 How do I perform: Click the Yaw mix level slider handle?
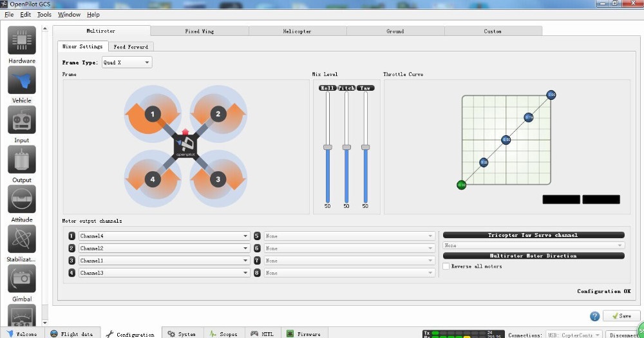[366, 147]
